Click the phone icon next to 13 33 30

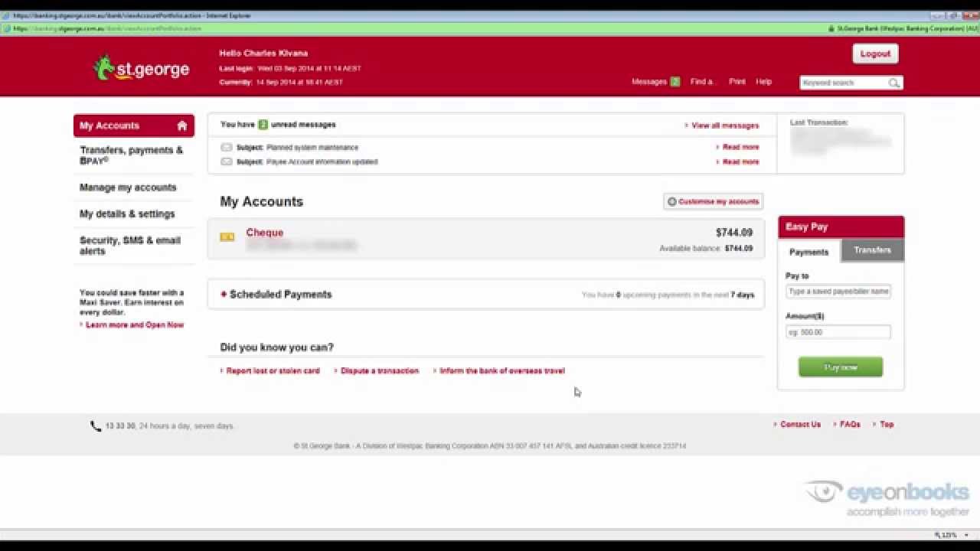coord(96,425)
